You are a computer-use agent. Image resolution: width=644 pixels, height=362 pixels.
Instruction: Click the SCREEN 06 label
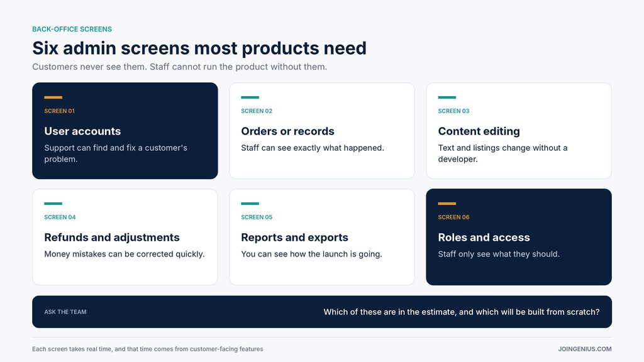(x=454, y=217)
